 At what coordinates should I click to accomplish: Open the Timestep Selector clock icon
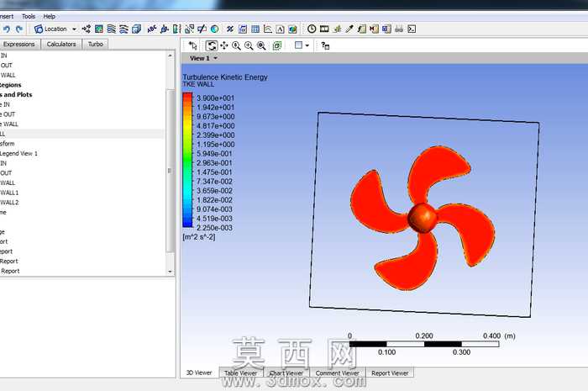312,29
